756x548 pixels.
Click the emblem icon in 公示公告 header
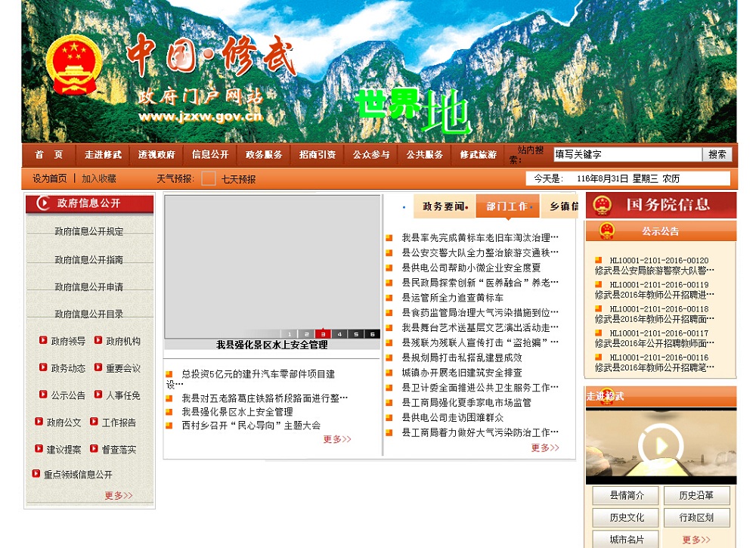[606, 231]
